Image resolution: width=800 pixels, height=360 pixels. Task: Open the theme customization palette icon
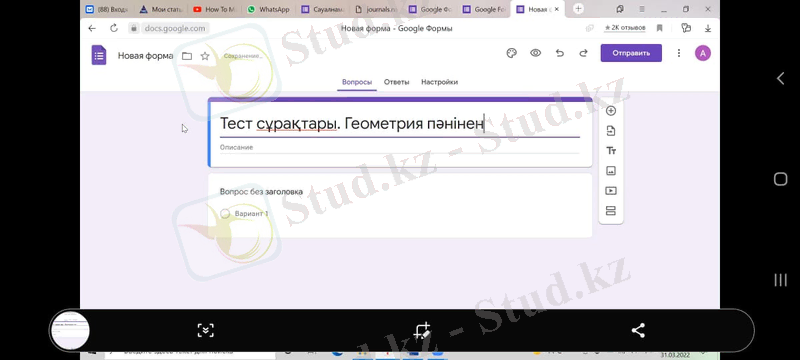click(511, 53)
